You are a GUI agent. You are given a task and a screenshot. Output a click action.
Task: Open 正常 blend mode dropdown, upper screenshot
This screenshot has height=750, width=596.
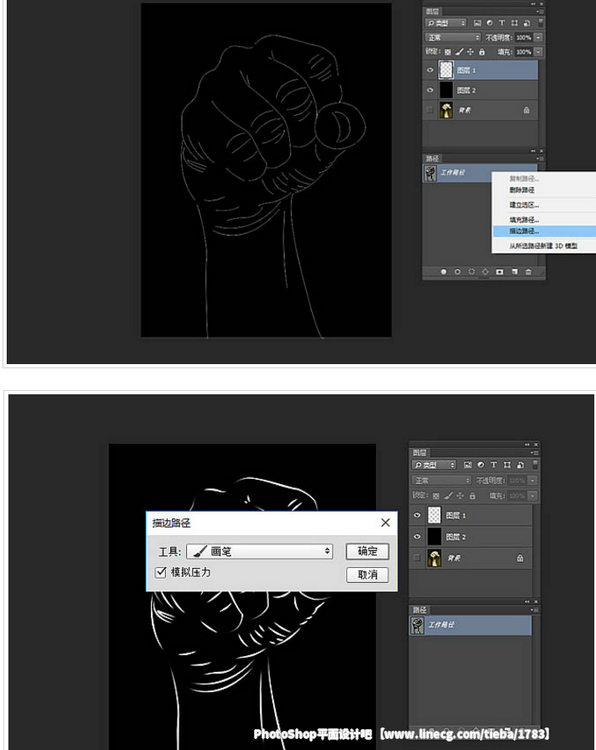pos(453,37)
